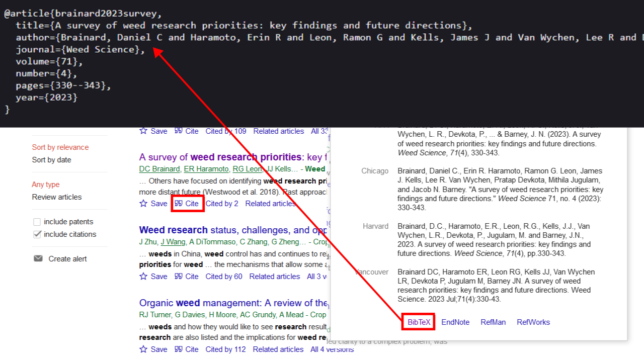
Task: Choose RefMan citation export
Action: [x=493, y=322]
